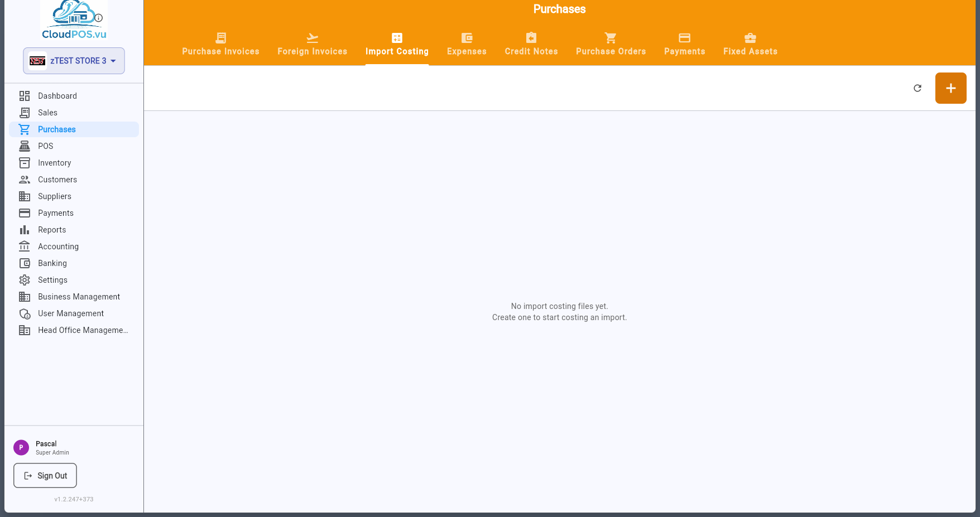Click the Pascal user avatar
The image size is (980, 517).
[21, 447]
